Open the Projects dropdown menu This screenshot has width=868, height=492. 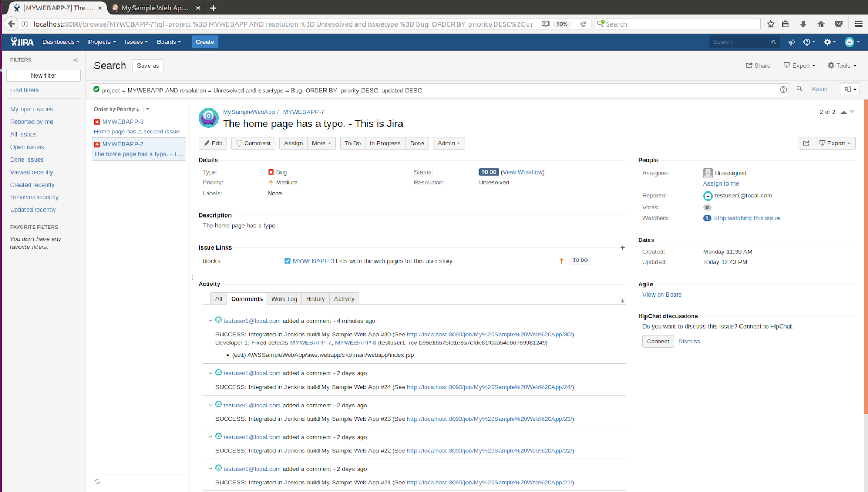(102, 42)
